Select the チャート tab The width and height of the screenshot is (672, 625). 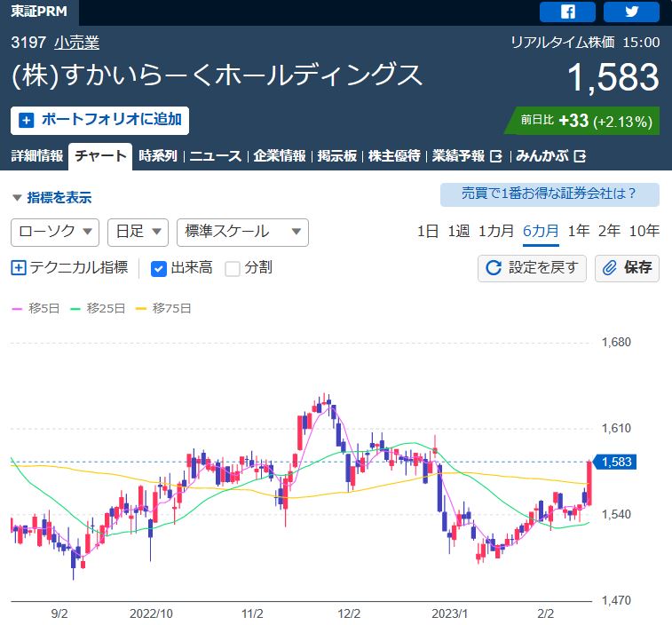coord(100,156)
